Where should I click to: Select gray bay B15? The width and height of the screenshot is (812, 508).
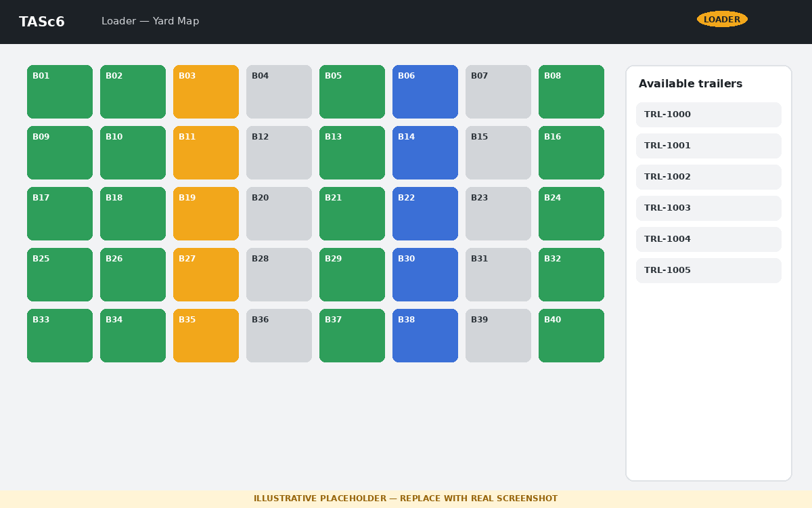point(498,153)
